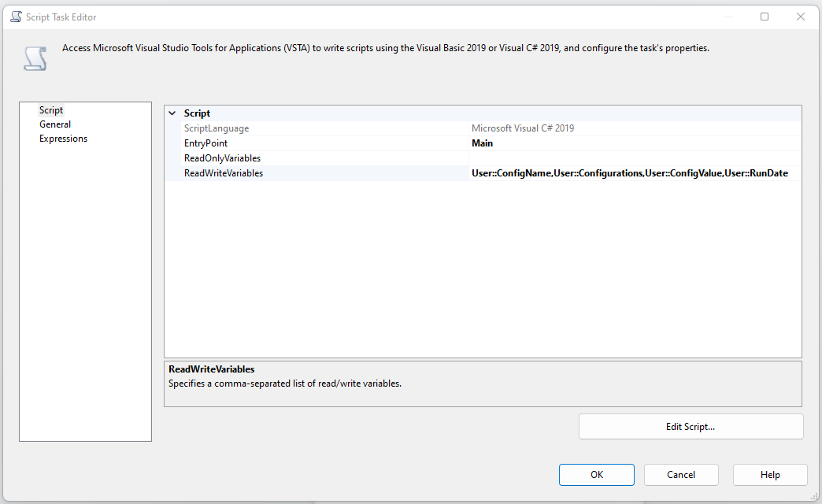Select the Script page in left pane
Screen dimensions: 822x504
pyautogui.click(x=51, y=110)
